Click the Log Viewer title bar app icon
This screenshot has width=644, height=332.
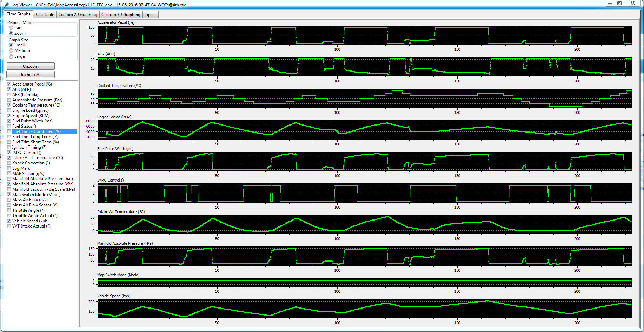coord(7,5)
